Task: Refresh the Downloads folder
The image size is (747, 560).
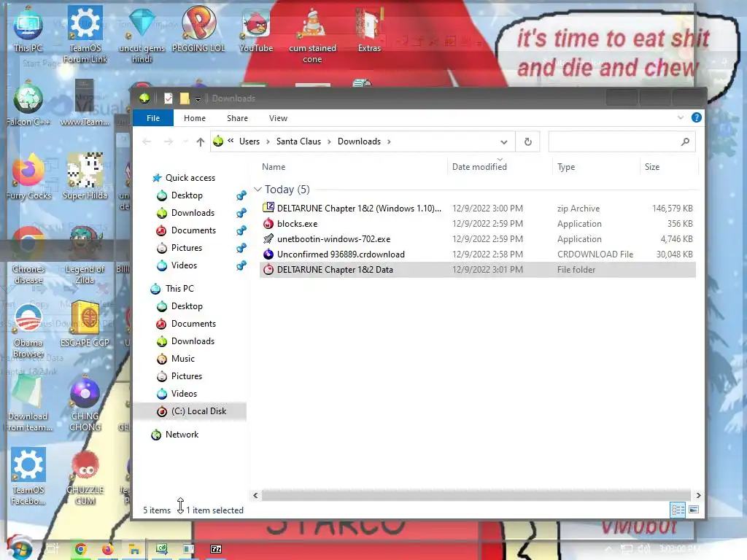Action: click(528, 142)
